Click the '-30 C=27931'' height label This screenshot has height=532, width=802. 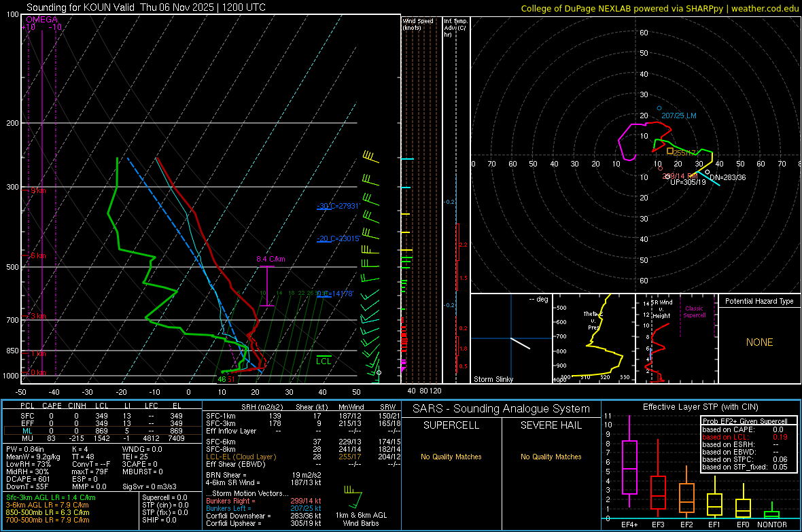(x=338, y=206)
